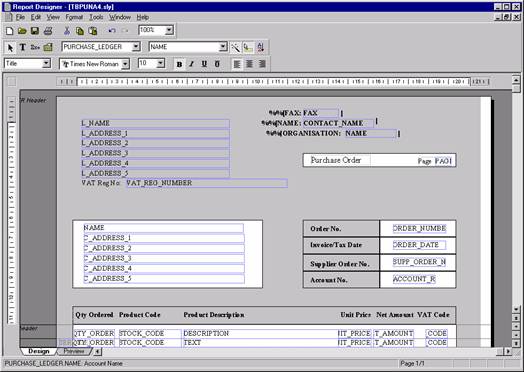Select the Text tool T icon
Viewport: 524px width, 372px height.
(x=22, y=47)
